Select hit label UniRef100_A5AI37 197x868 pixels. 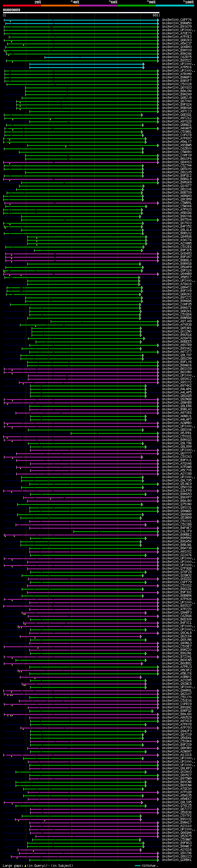click(177, 44)
